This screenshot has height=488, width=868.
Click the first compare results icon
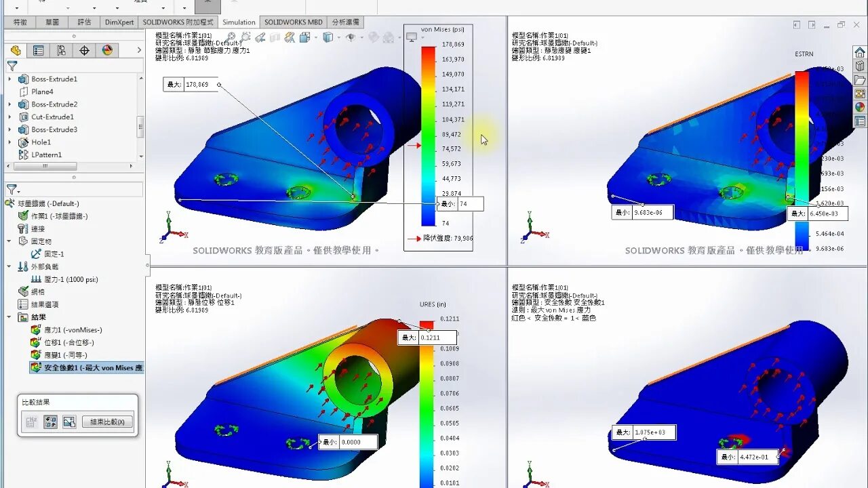(x=31, y=422)
